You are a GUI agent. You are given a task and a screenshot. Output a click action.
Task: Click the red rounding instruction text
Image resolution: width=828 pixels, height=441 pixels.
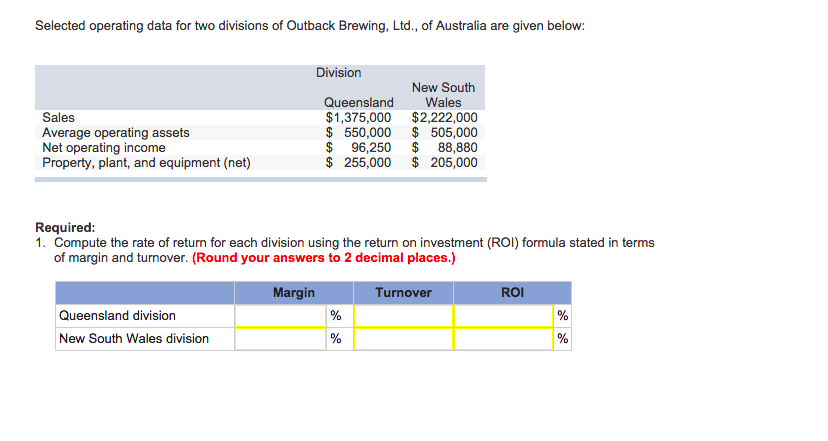tap(324, 258)
